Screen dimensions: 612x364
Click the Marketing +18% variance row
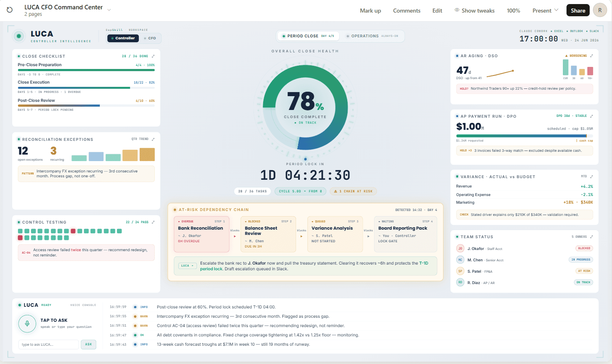524,202
